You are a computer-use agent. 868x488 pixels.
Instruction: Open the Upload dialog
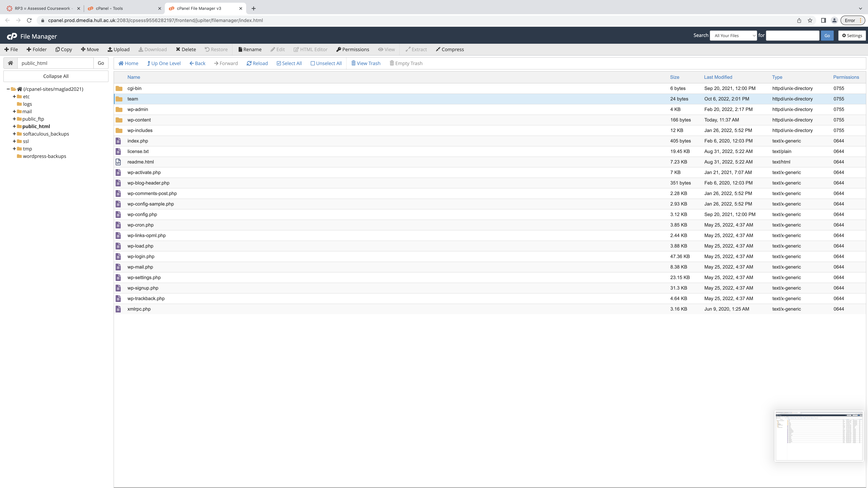coord(119,49)
